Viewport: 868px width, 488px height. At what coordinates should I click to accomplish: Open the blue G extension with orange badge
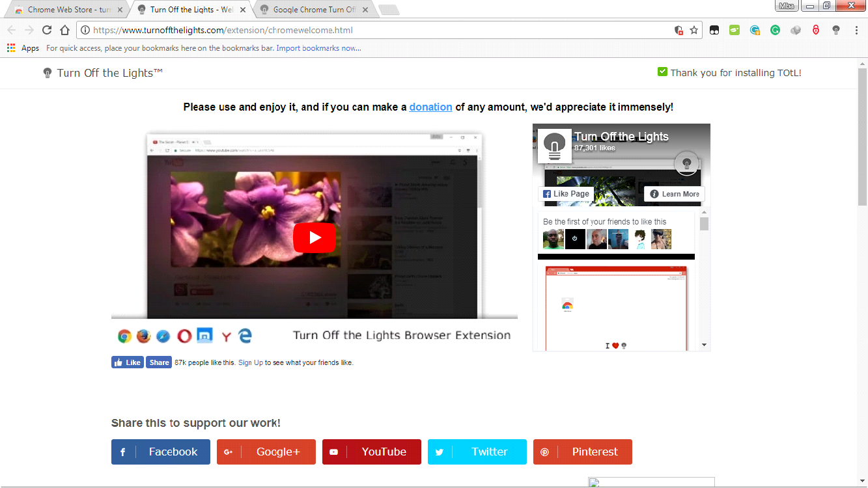[x=755, y=30]
